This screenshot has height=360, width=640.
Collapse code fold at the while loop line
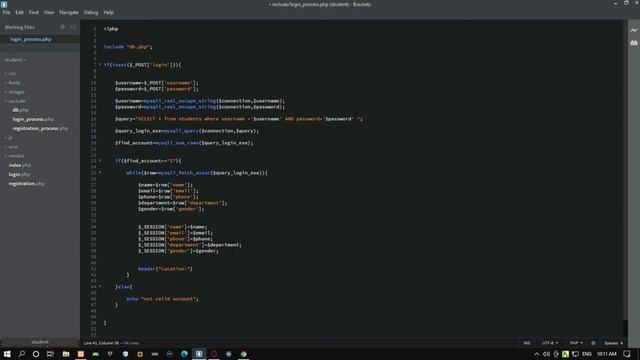pos(100,173)
